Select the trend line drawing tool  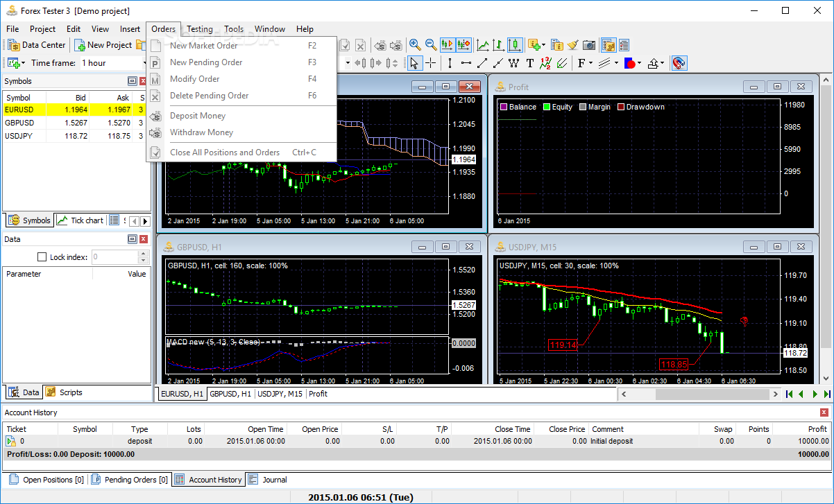point(482,63)
